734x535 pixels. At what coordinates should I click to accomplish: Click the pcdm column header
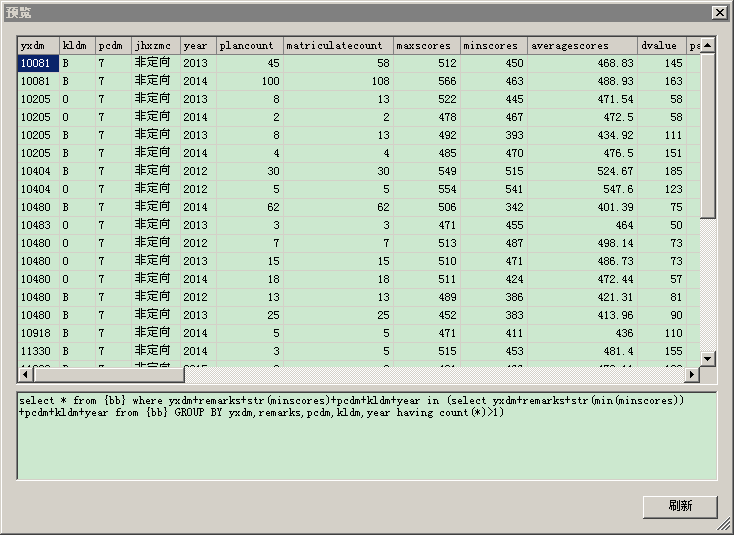[113, 46]
